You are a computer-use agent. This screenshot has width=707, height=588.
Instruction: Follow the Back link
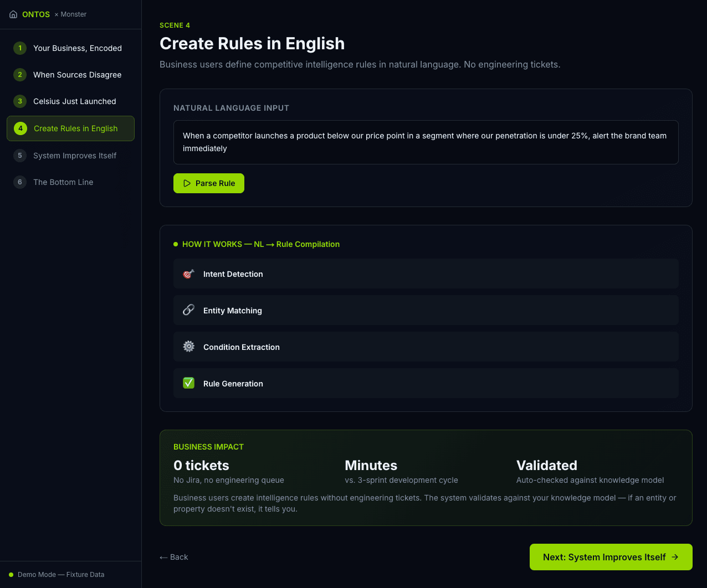[173, 557]
